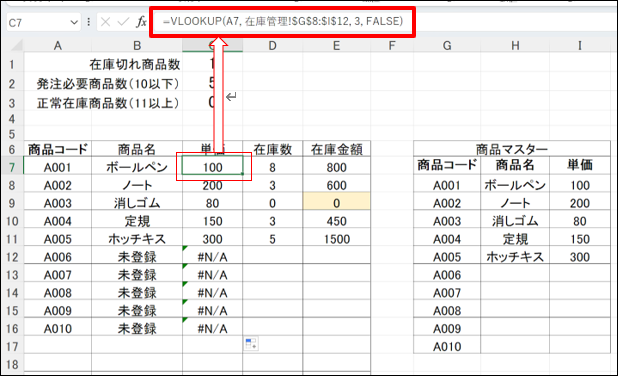618x376 pixels.
Task: Click cell '正常在庫商品数(11以上)'
Action: (x=108, y=103)
